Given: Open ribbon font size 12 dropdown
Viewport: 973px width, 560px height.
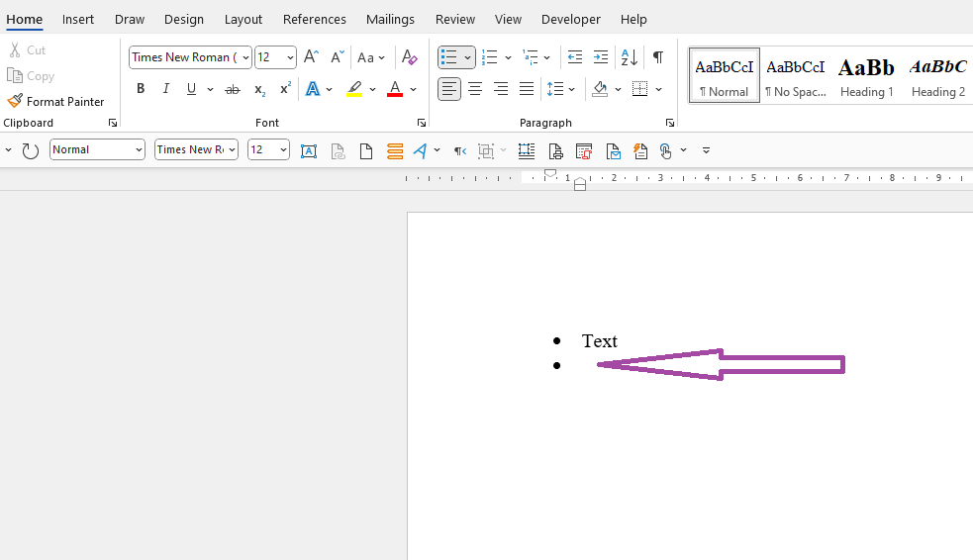Looking at the screenshot, I should [290, 57].
